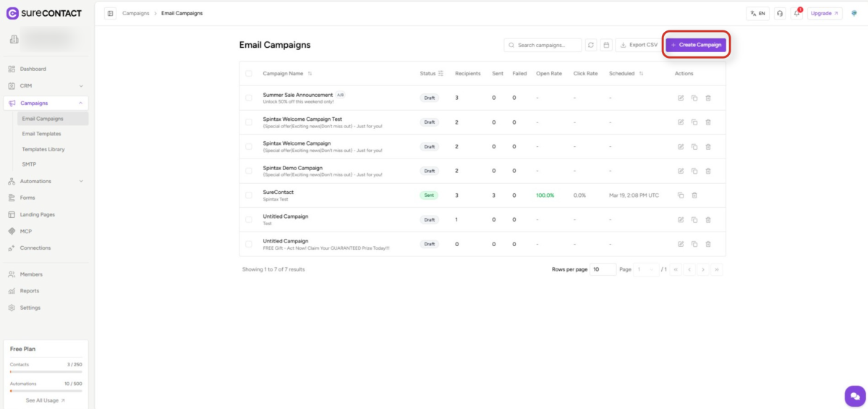Focus the Search campaigns field
This screenshot has height=409, width=868.
pos(542,45)
